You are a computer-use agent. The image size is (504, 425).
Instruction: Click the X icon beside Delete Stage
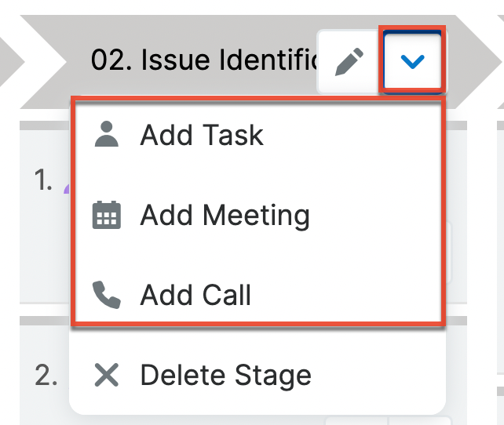coord(107,375)
